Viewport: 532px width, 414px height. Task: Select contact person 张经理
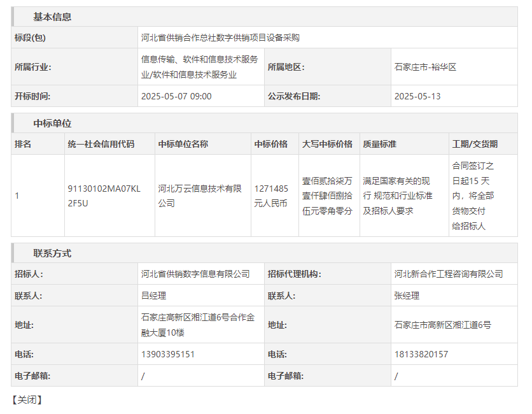click(x=407, y=296)
